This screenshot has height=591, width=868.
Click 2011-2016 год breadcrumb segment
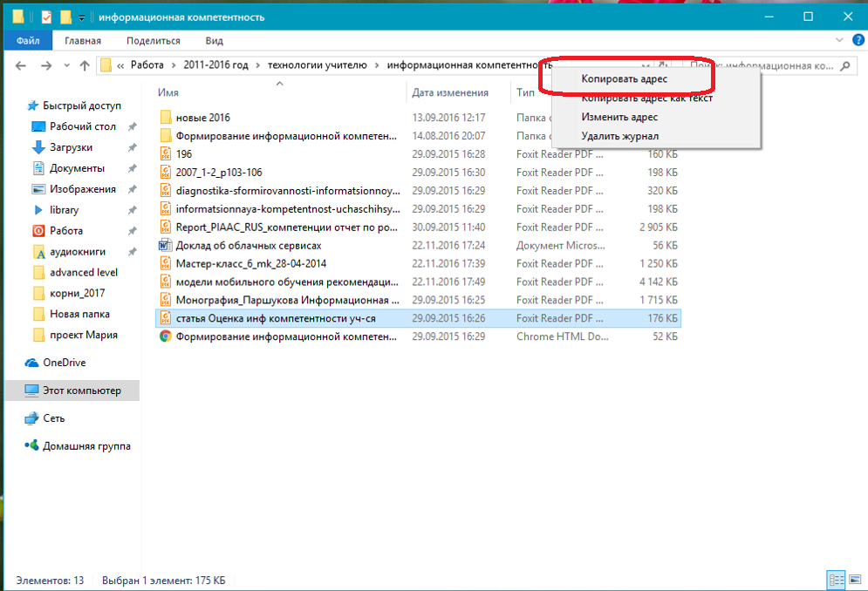[x=215, y=65]
